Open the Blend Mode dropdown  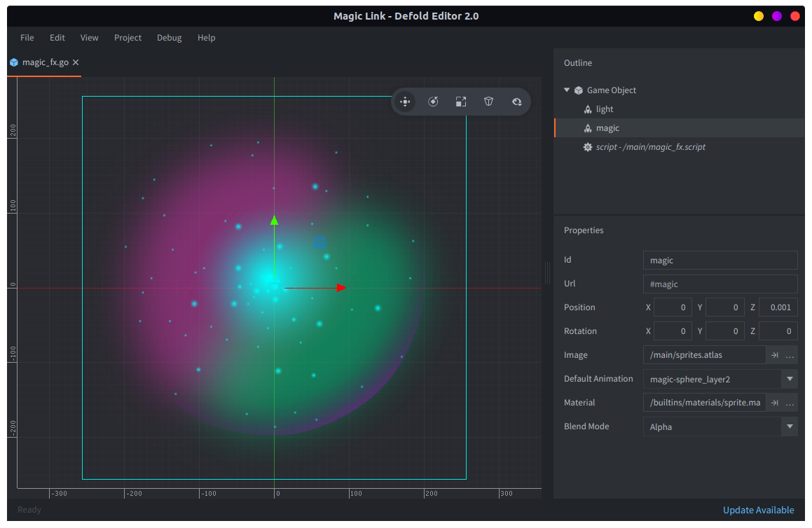coord(789,426)
